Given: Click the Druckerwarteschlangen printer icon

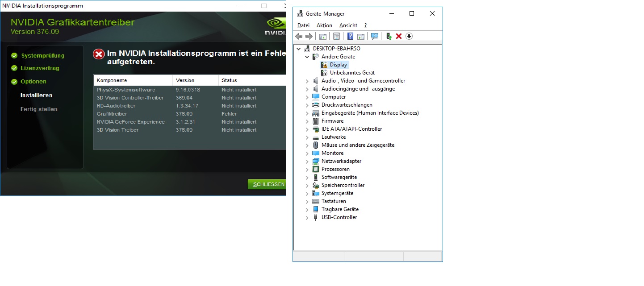Looking at the screenshot, I should (316, 105).
